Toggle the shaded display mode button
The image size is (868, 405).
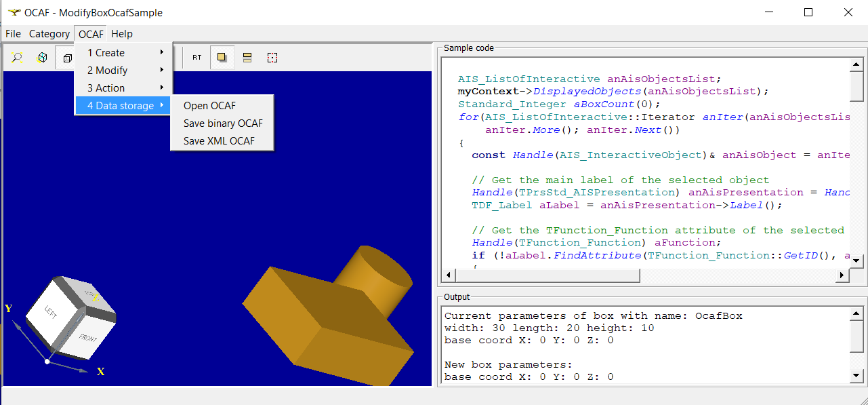(x=222, y=58)
